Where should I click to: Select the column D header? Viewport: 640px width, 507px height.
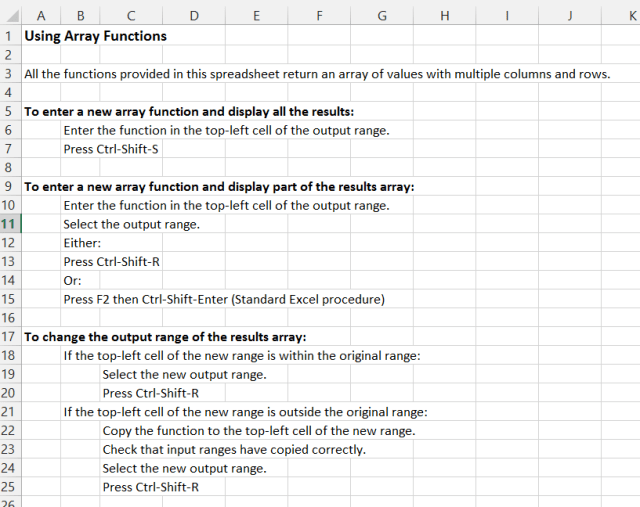coord(193,16)
